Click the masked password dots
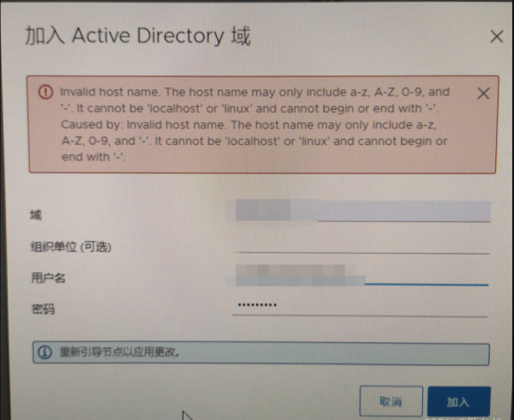Screen dimensions: 514x420 click(257, 305)
